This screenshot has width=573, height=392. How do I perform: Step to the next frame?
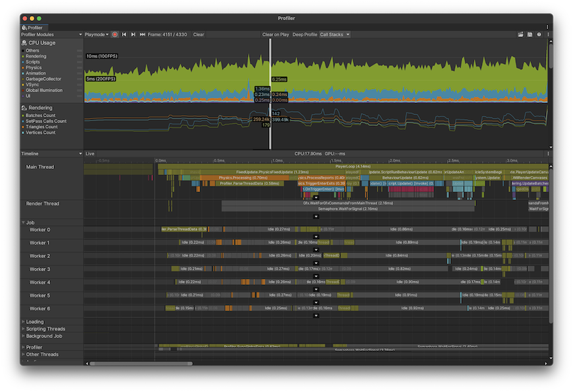(x=133, y=34)
